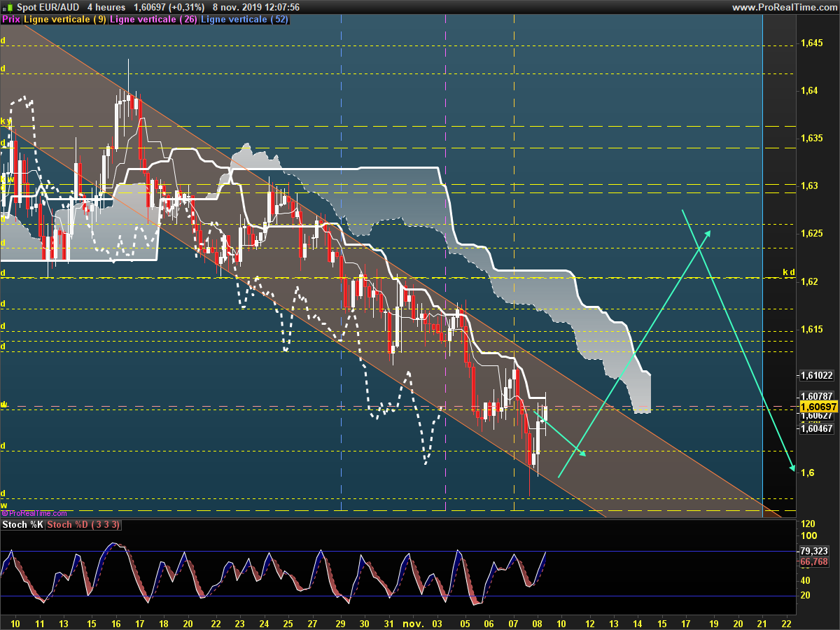Click the 1,60697 (+0,31%) quote text
840x630 pixels.
coord(169,7)
